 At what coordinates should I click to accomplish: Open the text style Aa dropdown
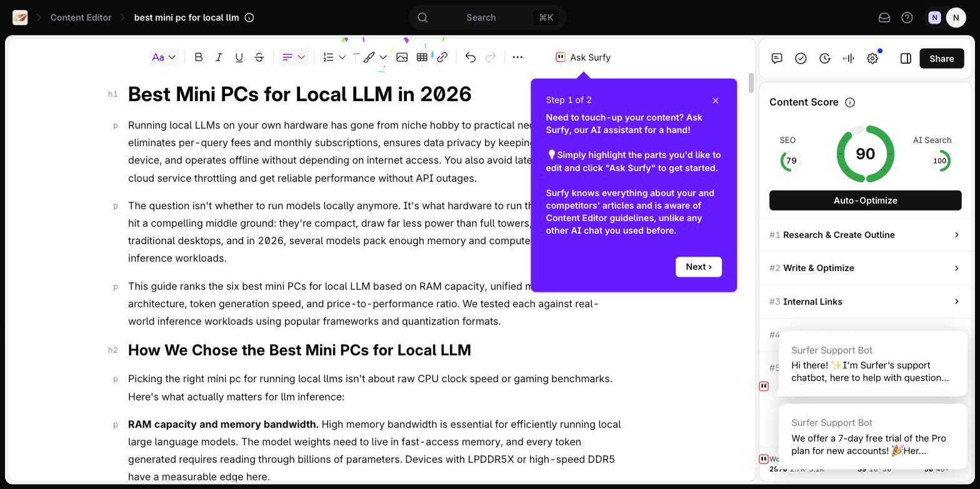point(164,57)
